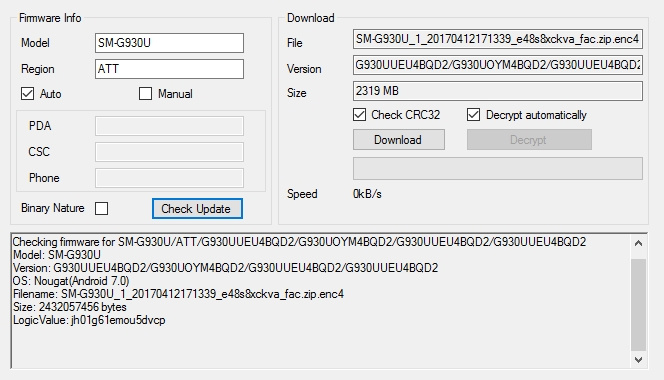
Task: Click inside the Phone text field
Action: (169, 178)
